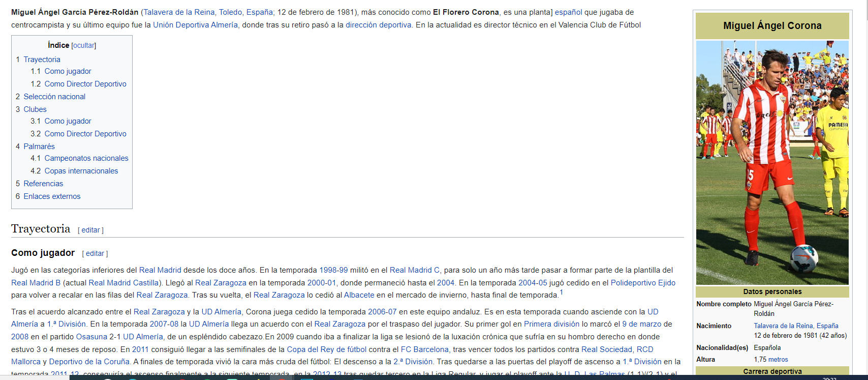Open the Real Sociedad link
Image resolution: width=868 pixels, height=380 pixels.
tap(607, 349)
